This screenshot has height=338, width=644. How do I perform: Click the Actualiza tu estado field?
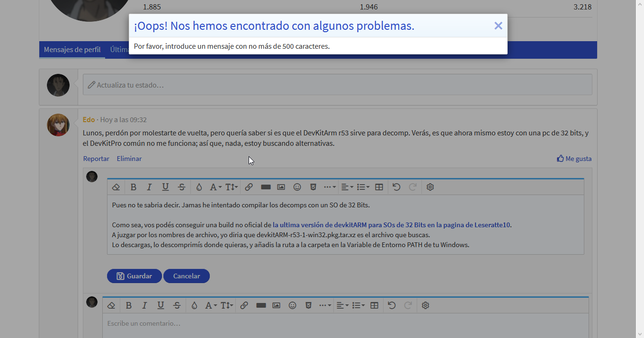point(337,85)
